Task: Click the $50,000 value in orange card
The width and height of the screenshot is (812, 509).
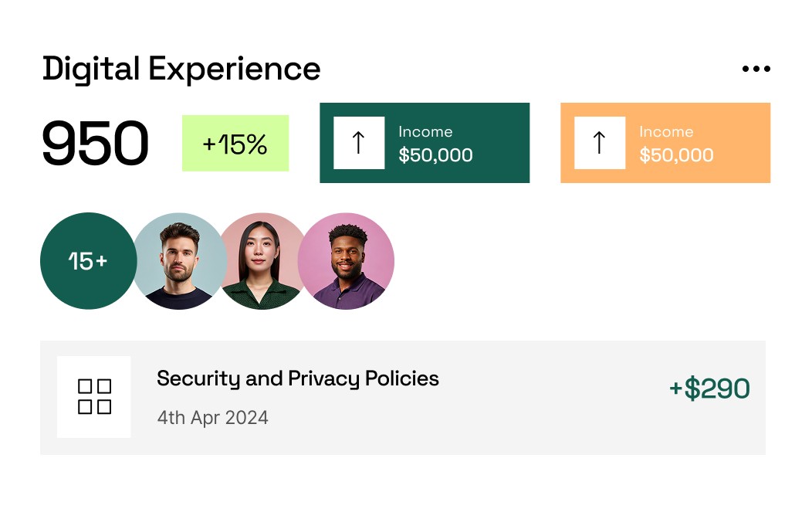Action: pyautogui.click(x=676, y=155)
